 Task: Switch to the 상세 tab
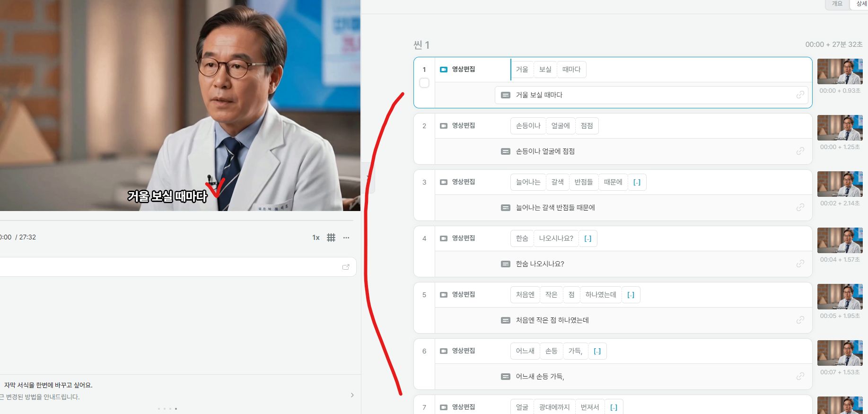(x=860, y=4)
